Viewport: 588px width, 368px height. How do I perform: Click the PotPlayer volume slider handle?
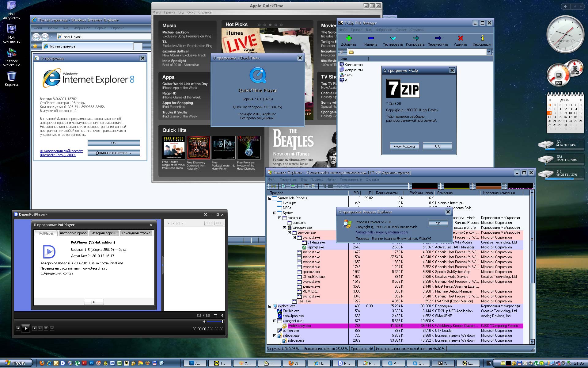point(222,321)
